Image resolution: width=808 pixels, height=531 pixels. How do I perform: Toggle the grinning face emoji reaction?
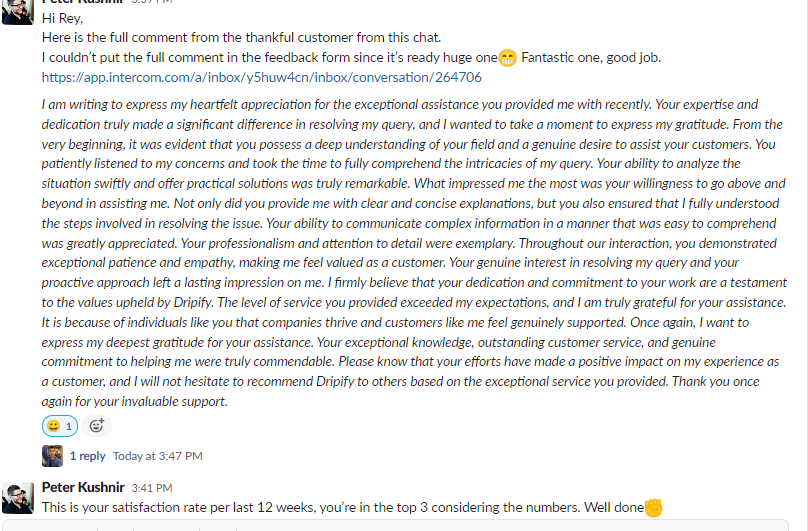click(59, 426)
